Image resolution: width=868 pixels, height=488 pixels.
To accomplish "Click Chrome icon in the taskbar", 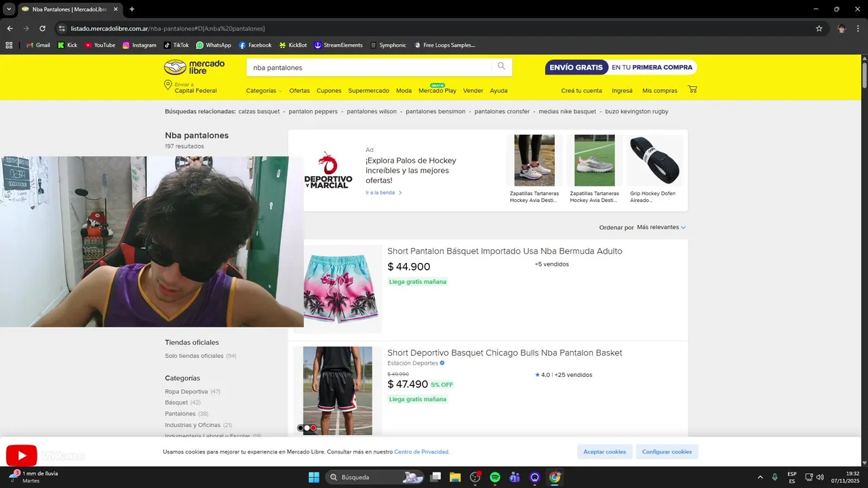I will (x=555, y=477).
